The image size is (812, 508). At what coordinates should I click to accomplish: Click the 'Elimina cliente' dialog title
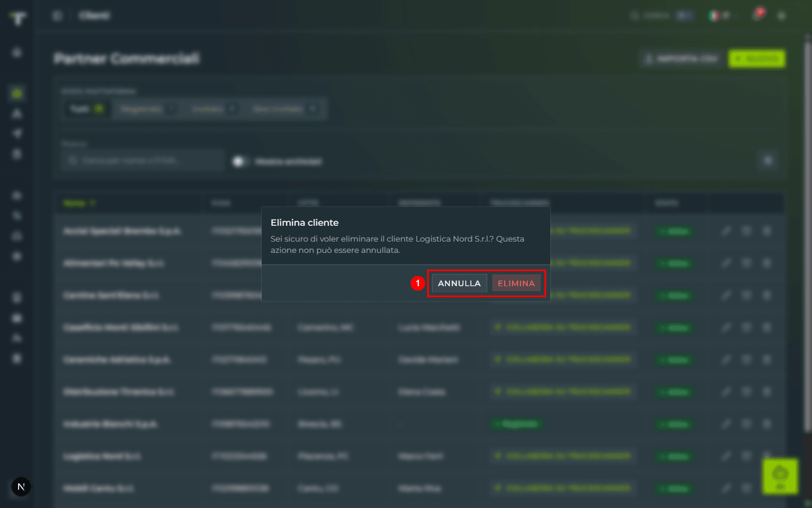304,222
